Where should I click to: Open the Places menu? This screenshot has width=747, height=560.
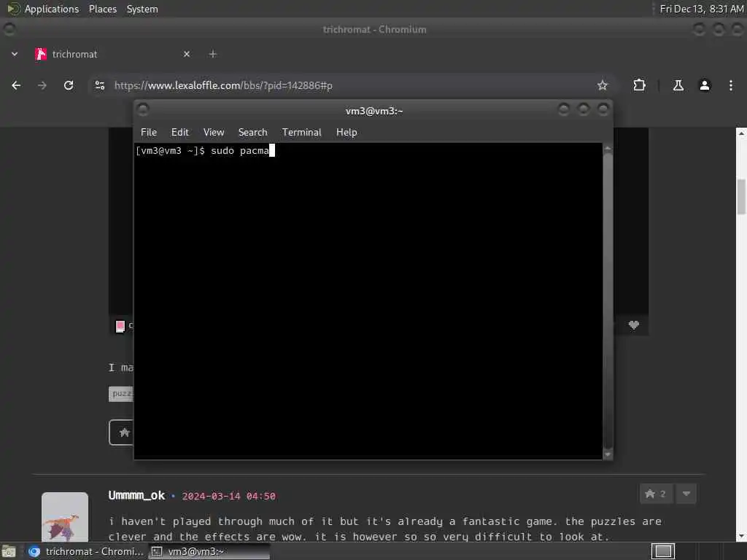(x=103, y=9)
